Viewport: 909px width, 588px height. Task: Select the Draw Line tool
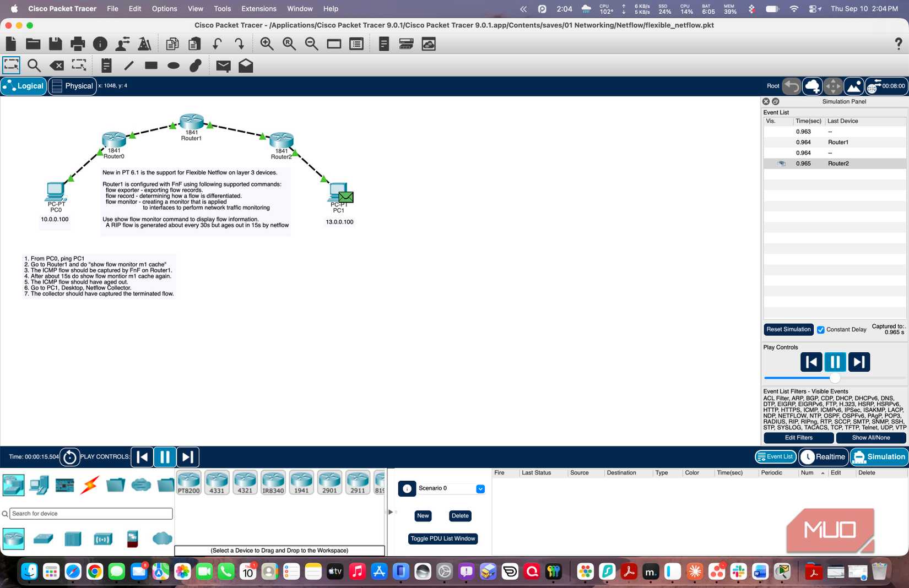coord(129,66)
